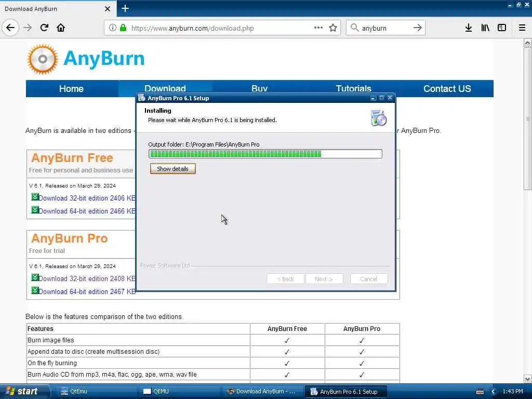532x399 pixels.
Task: Click the URL address bar field
Action: 222,28
